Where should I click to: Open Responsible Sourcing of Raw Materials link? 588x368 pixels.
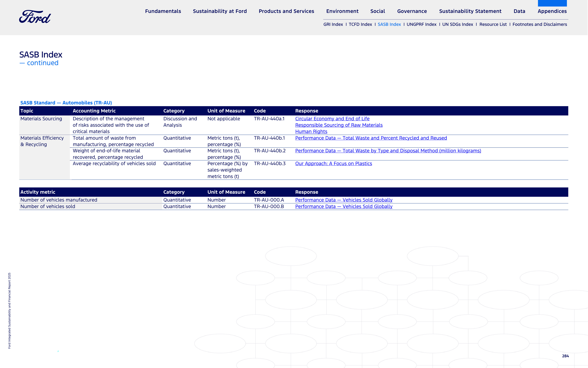coord(339,125)
